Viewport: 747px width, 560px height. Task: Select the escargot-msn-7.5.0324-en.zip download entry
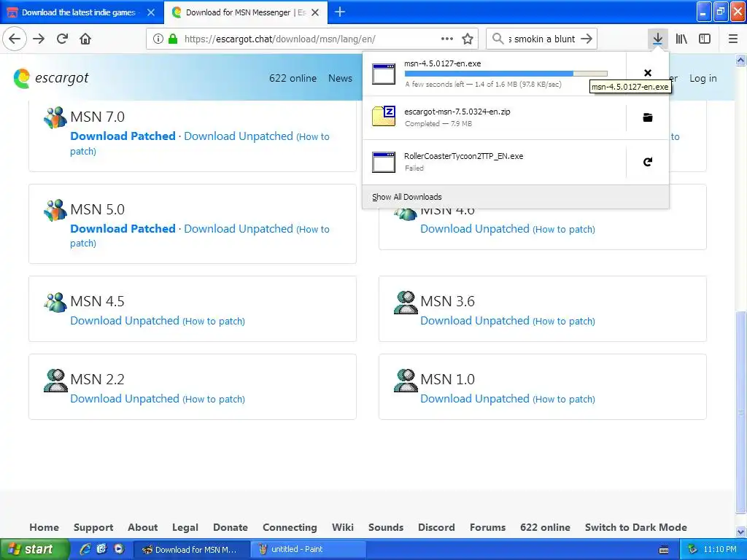coord(494,117)
